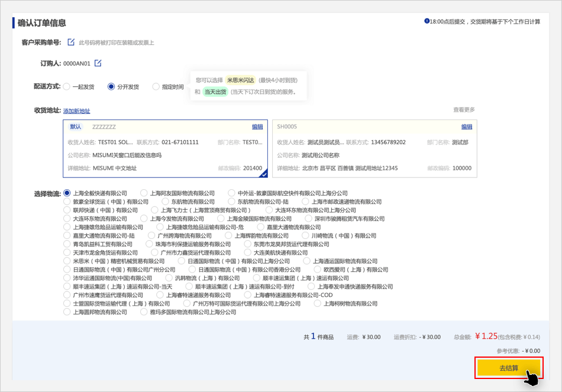
Task: Select 顺丰速运集团（上海）速运有限公司-当天
Action: 67,287
